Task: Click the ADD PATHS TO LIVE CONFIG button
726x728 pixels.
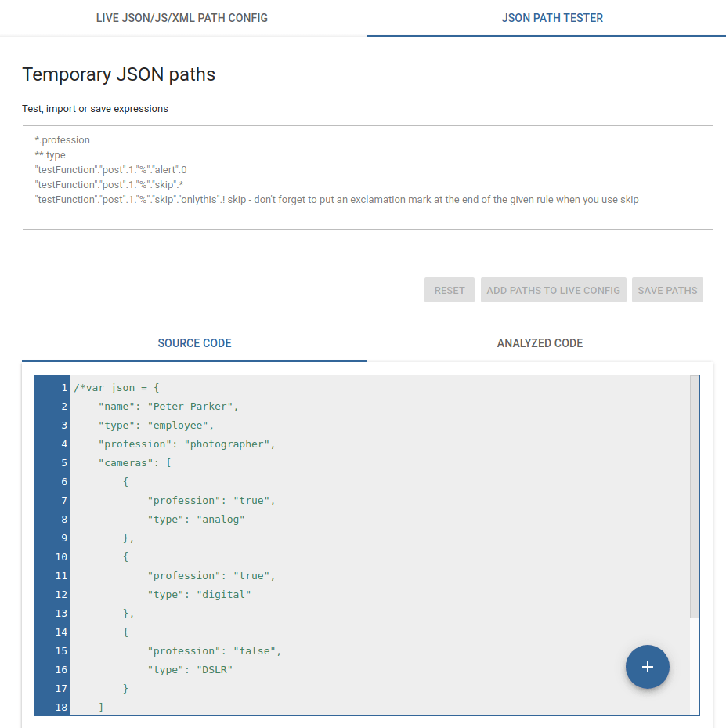Action: pyautogui.click(x=553, y=290)
